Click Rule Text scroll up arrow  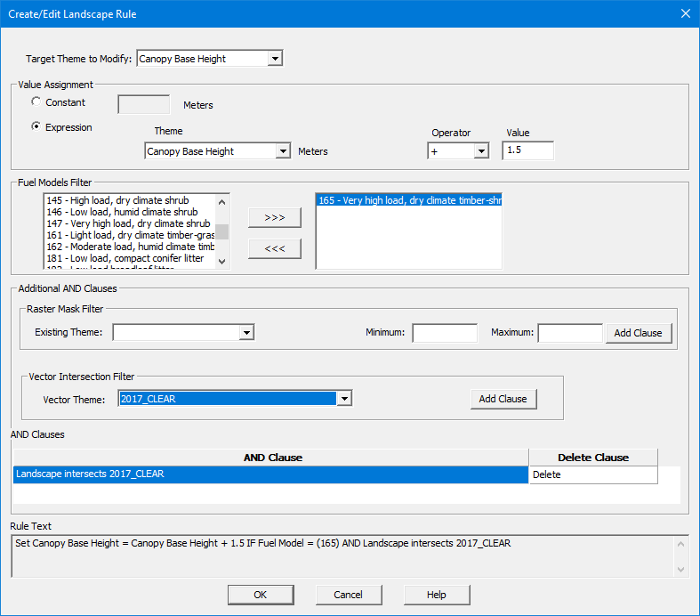680,544
